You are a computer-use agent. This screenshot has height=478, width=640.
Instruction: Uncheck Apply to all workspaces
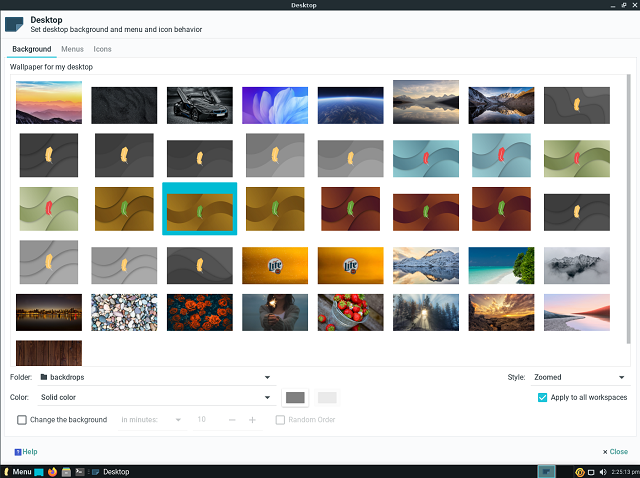542,397
